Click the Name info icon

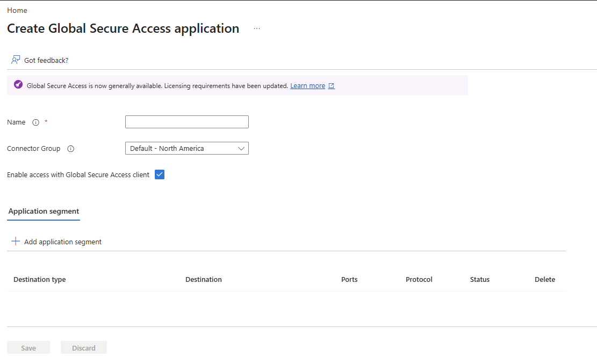pyautogui.click(x=36, y=122)
